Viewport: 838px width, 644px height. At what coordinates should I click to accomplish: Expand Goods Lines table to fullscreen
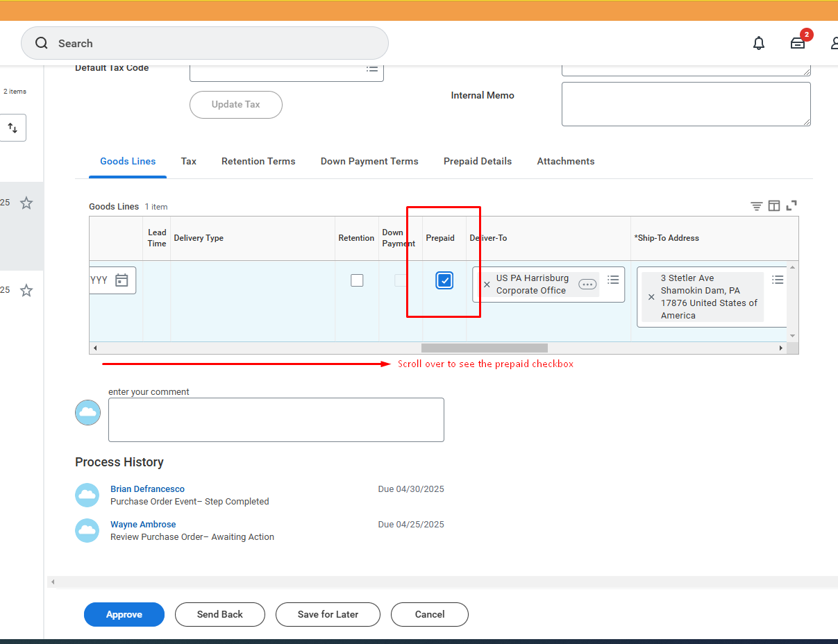(x=791, y=205)
